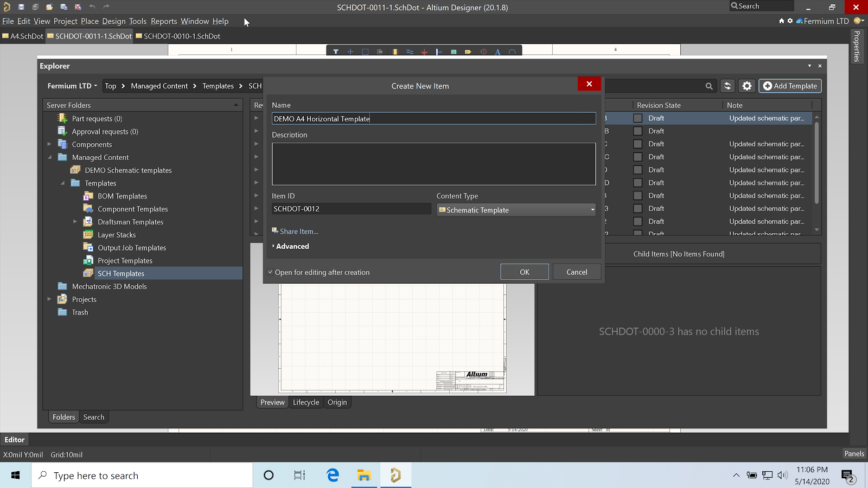
Task: Open the Reports menu
Action: pos(164,21)
